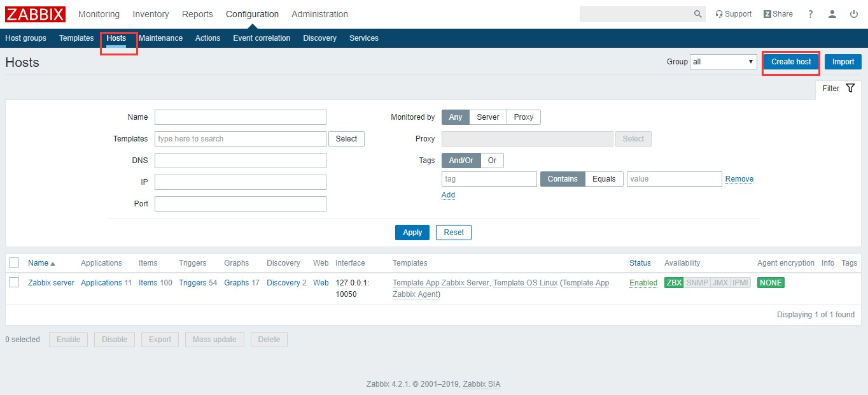The height and width of the screenshot is (395, 868).
Task: Click the Create host button
Action: (791, 62)
